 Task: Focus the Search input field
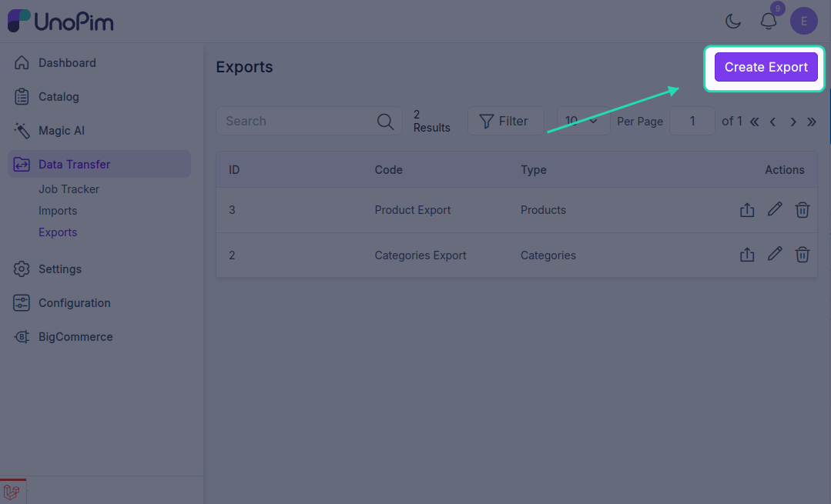309,122
